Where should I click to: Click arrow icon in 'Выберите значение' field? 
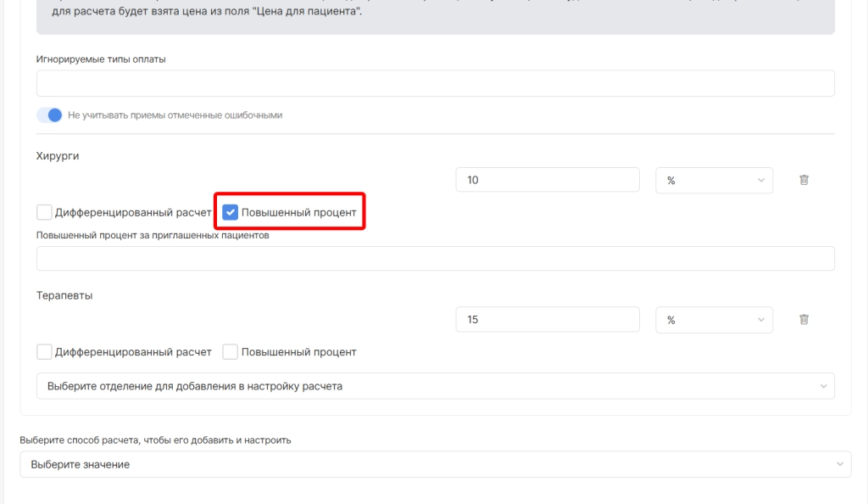(839, 464)
